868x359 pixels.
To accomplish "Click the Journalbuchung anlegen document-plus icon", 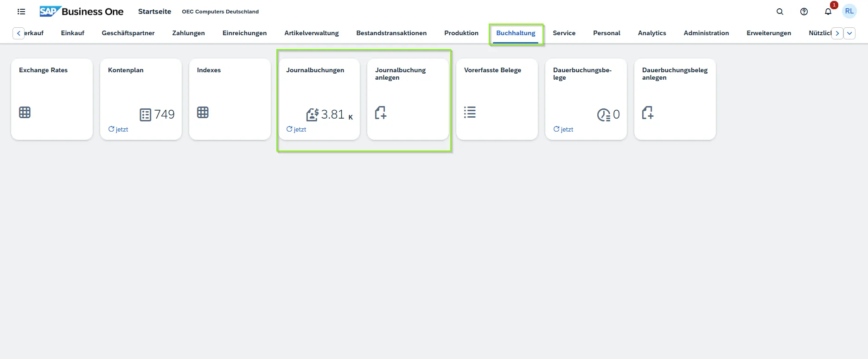I will (381, 113).
